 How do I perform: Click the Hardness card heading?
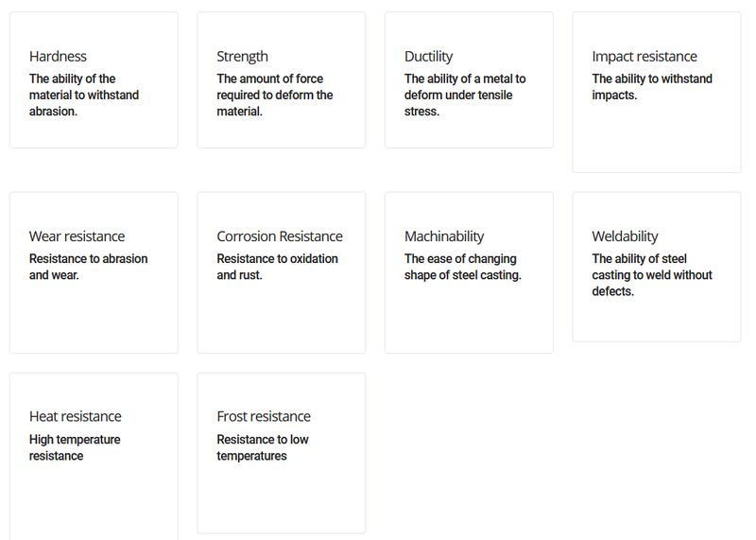pos(58,57)
